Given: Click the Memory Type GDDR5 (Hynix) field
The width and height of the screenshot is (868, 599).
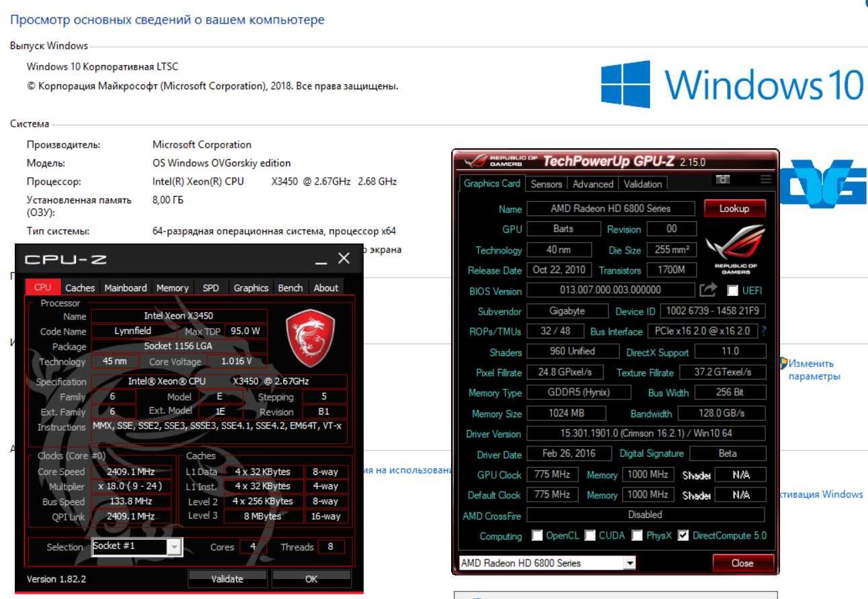Looking at the screenshot, I should pyautogui.click(x=579, y=392).
